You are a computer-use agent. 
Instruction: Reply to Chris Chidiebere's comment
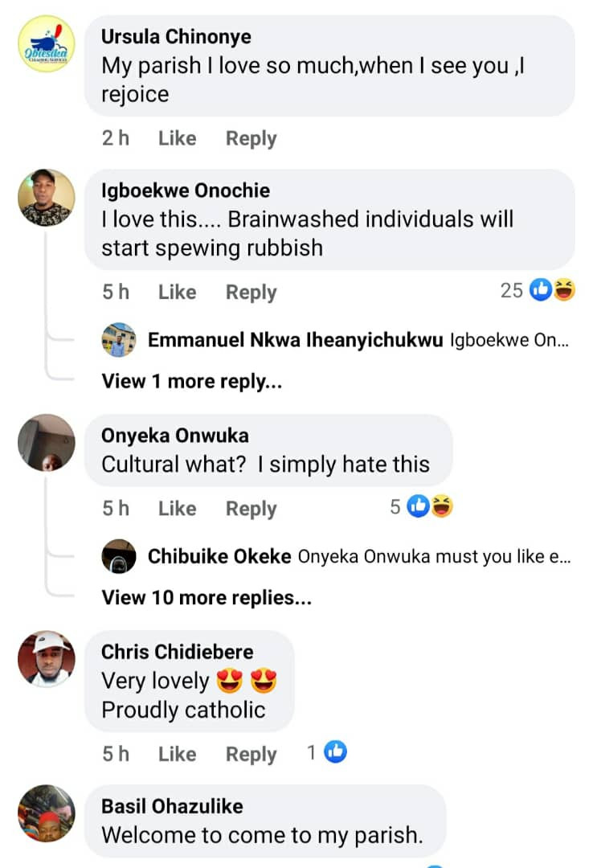click(x=251, y=754)
